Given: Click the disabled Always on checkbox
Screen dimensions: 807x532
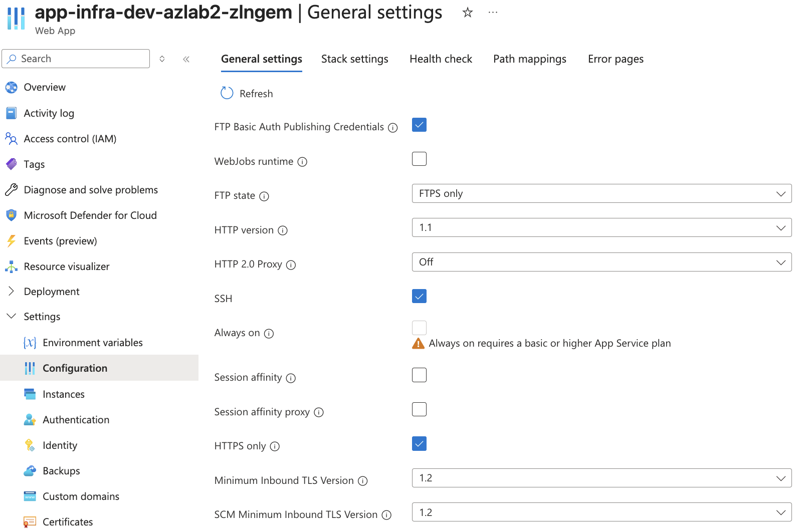Looking at the screenshot, I should click(419, 328).
